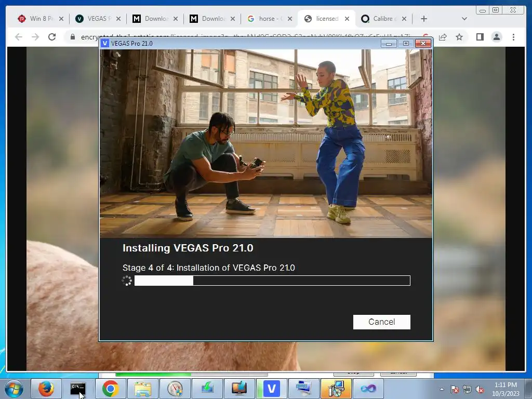Open the clock showing 1:11 PM
This screenshot has height=399, width=532.
click(506, 389)
